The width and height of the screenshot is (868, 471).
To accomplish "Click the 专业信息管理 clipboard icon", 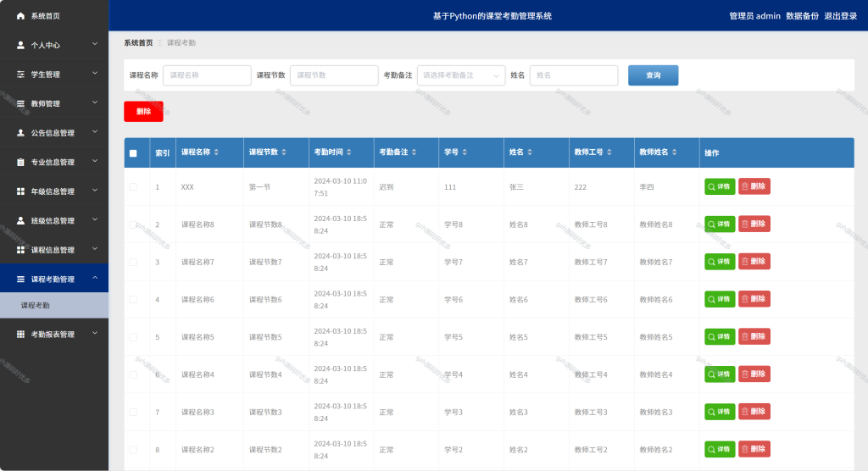I will tap(20, 162).
